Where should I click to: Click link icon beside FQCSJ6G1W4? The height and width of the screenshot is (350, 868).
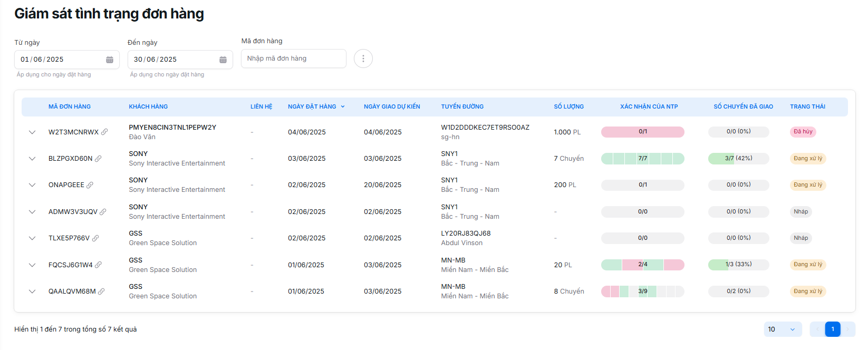tap(98, 265)
